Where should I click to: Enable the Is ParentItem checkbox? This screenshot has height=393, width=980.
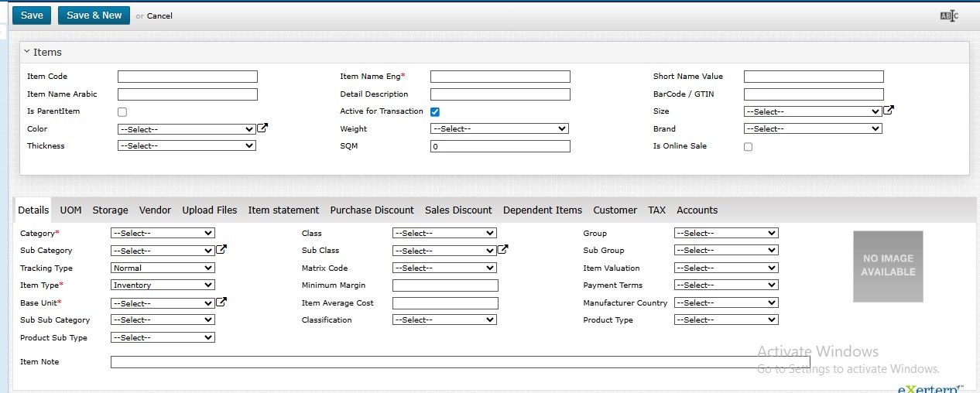(122, 112)
